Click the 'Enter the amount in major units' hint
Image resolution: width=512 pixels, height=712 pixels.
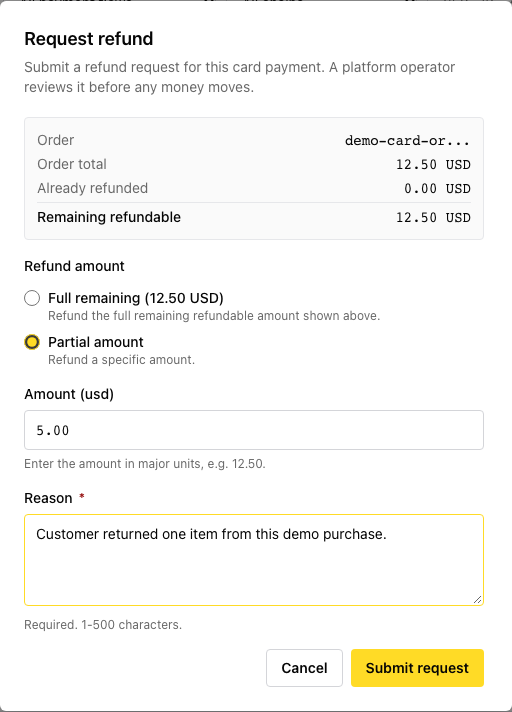[x=145, y=464]
